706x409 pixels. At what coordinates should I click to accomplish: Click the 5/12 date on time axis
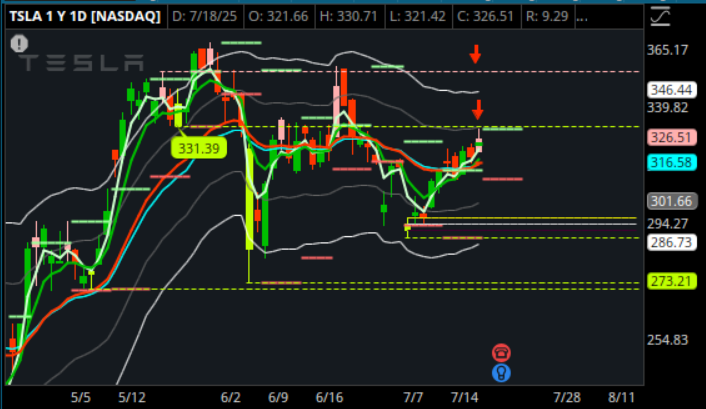(132, 398)
